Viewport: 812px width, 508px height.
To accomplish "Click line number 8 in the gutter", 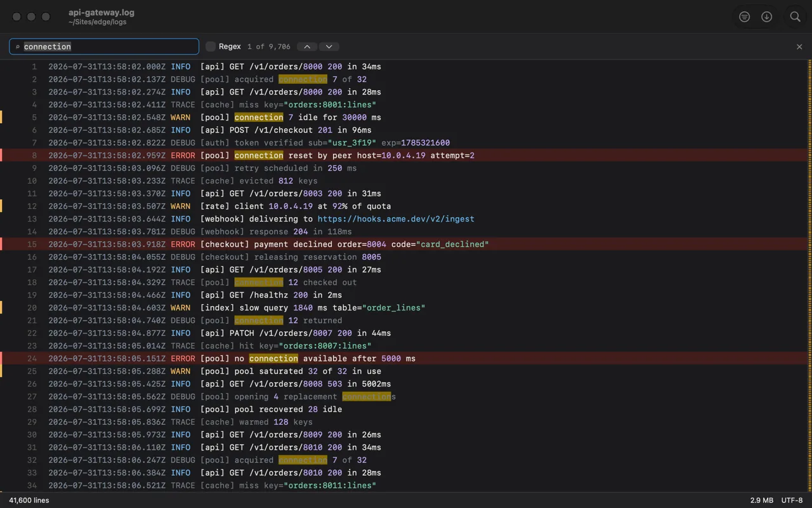I will [34, 156].
